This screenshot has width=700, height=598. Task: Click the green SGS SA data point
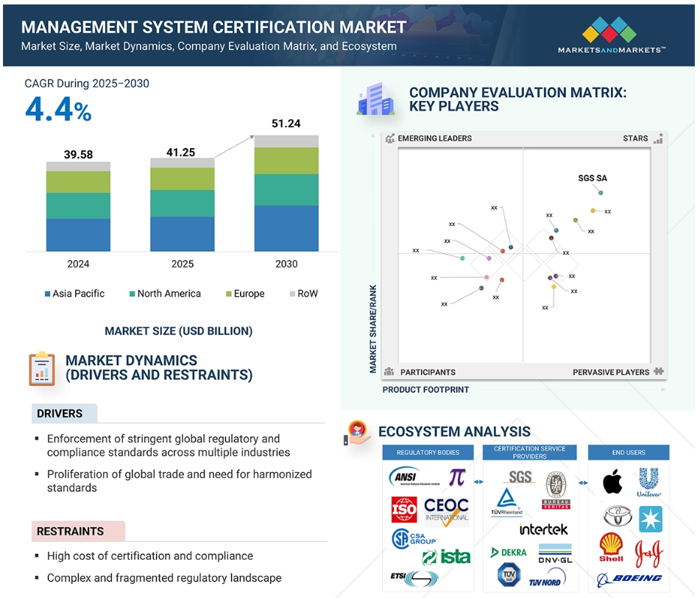pos(601,193)
